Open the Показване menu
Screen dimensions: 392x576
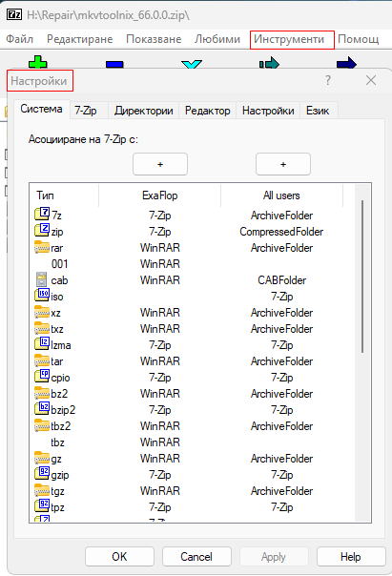[x=154, y=39]
